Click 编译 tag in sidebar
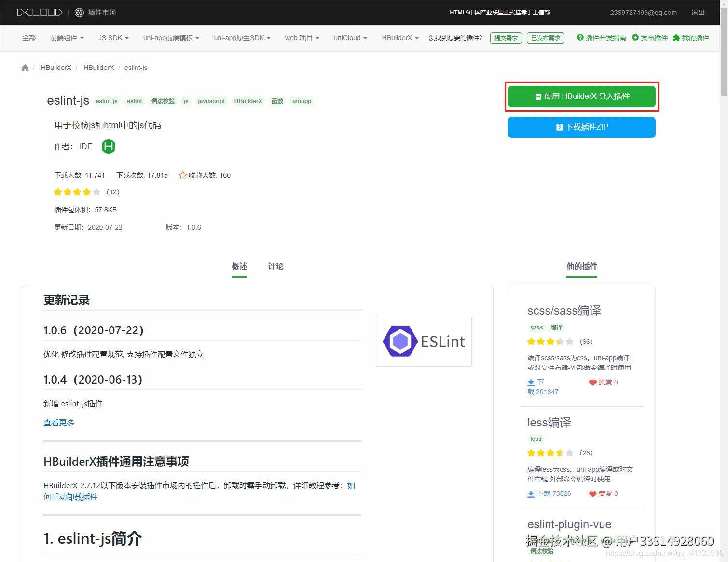The image size is (728, 562). point(557,328)
